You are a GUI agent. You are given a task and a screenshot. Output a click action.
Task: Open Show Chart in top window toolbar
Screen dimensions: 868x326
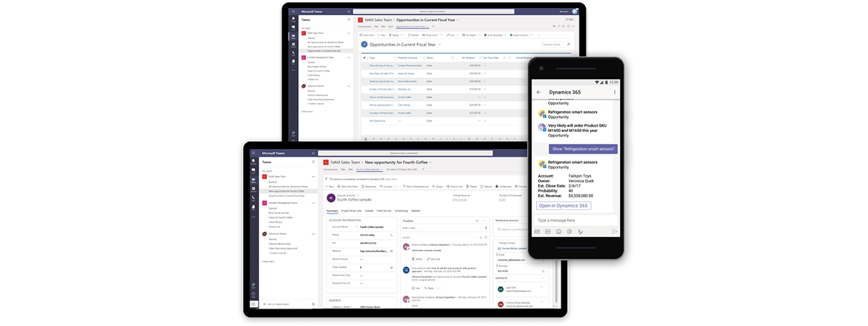click(367, 35)
